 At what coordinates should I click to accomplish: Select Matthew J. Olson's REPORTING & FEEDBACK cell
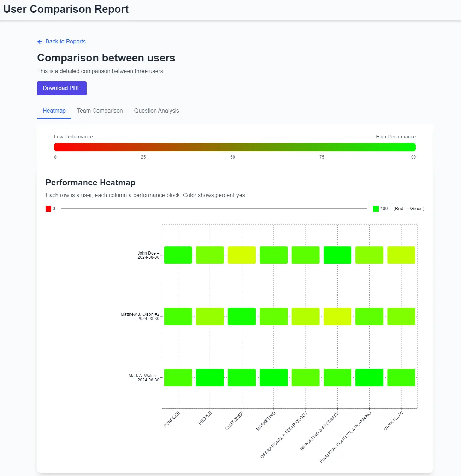[x=337, y=316]
